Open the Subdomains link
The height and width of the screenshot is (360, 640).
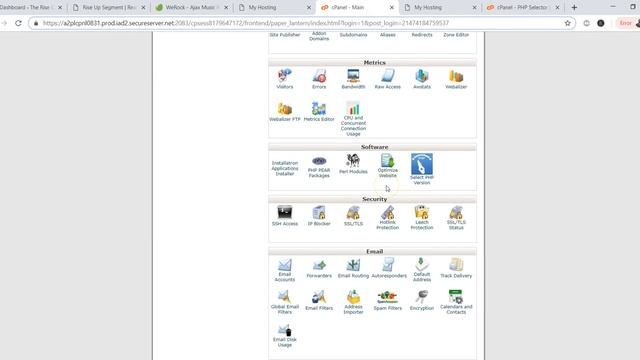click(353, 35)
